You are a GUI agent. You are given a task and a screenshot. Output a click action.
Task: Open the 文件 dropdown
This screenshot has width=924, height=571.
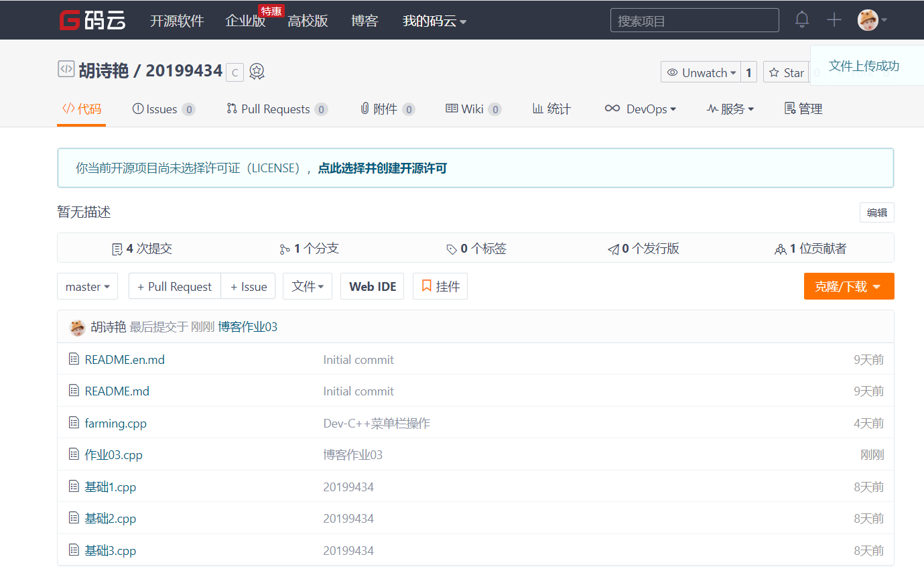click(308, 286)
